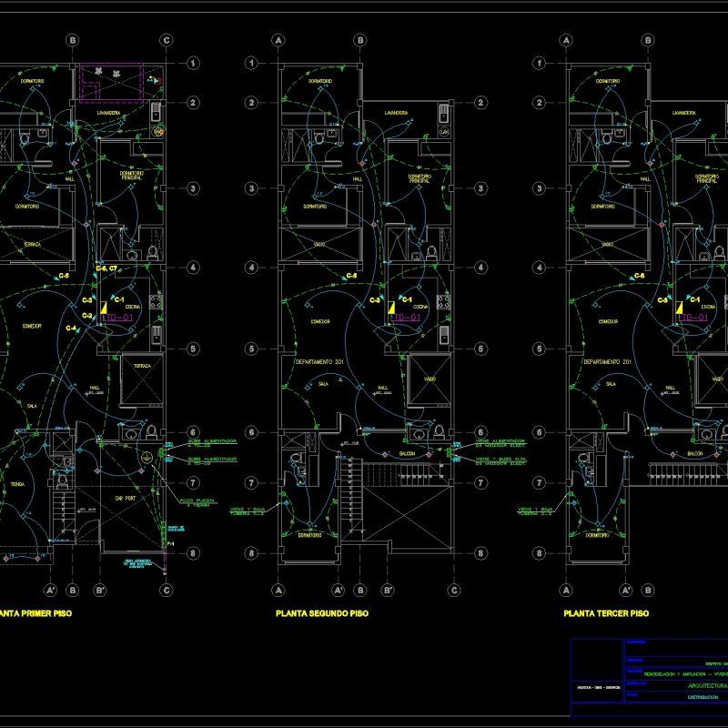The width and height of the screenshot is (728, 728).
Task: Click the VIENE Y BAJA TUBERIA note, second floor
Action: 246,511
